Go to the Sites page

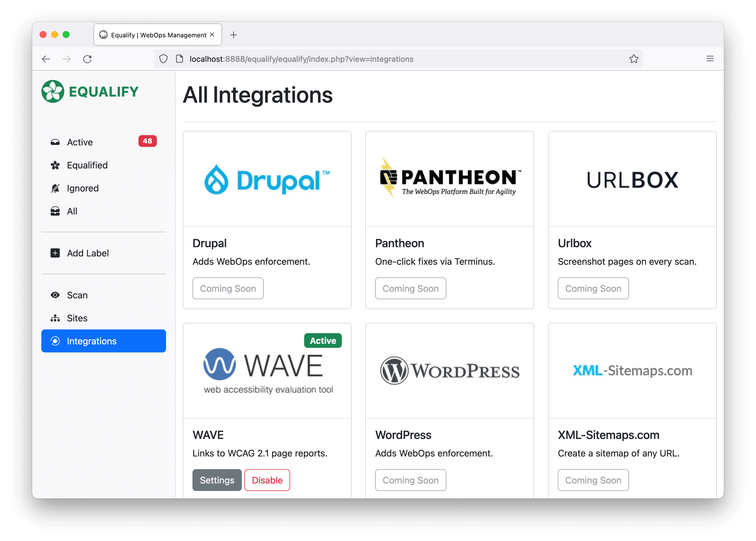[103, 318]
